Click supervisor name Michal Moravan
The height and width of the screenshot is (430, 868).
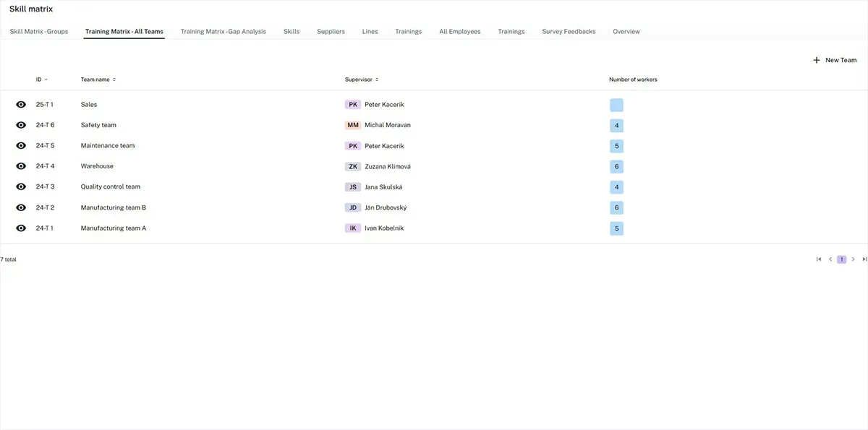(x=388, y=125)
